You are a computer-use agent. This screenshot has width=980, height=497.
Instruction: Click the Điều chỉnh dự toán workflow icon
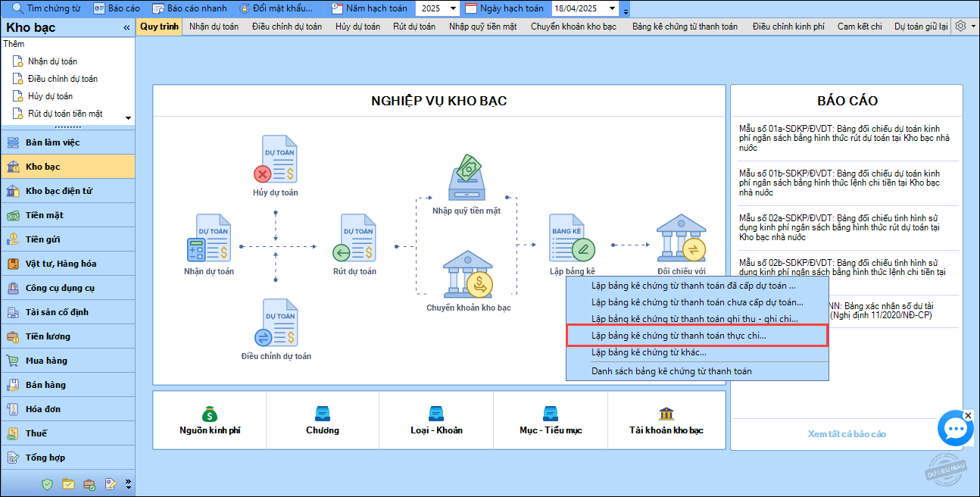pos(276,323)
